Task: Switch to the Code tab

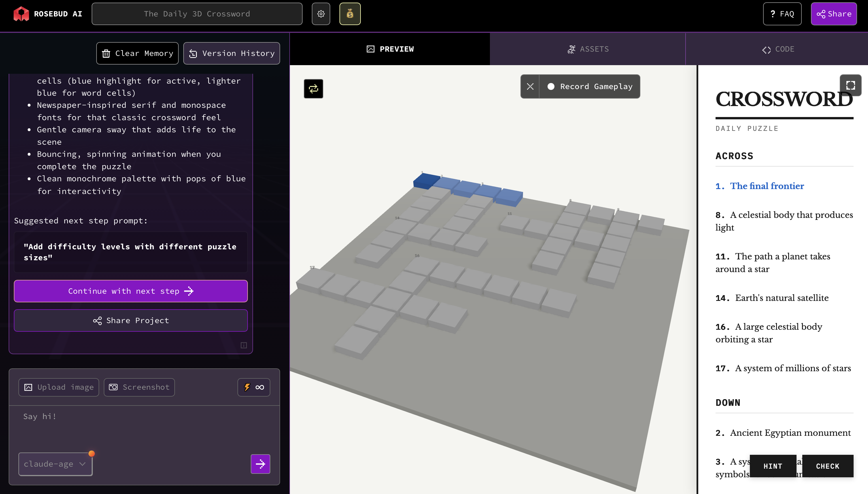Action: [778, 49]
